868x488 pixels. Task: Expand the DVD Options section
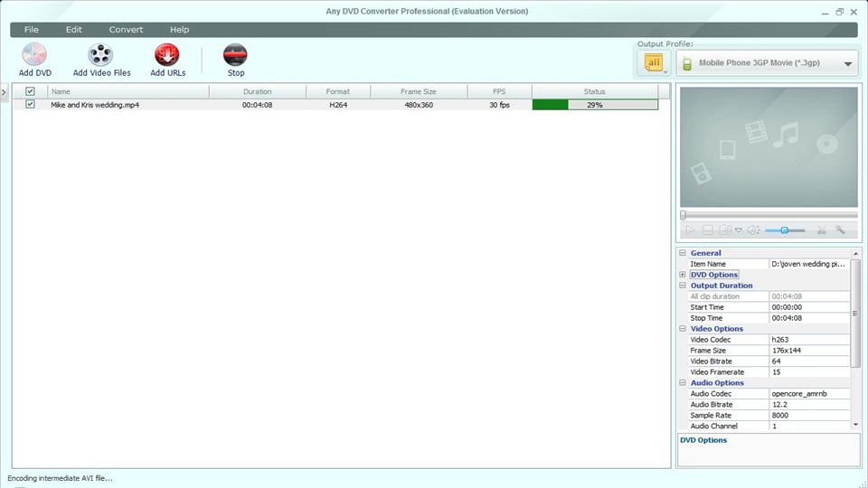pos(683,275)
